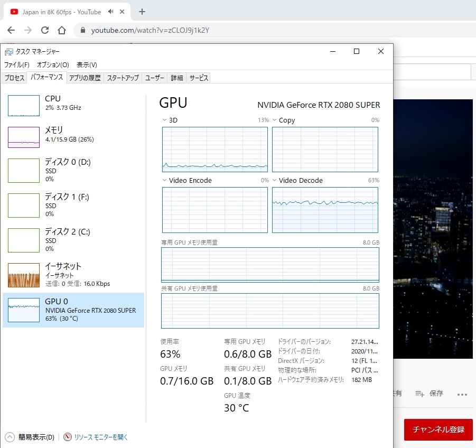This screenshot has width=476, height=448.
Task: Click the browser forward arrow
Action: click(28, 30)
